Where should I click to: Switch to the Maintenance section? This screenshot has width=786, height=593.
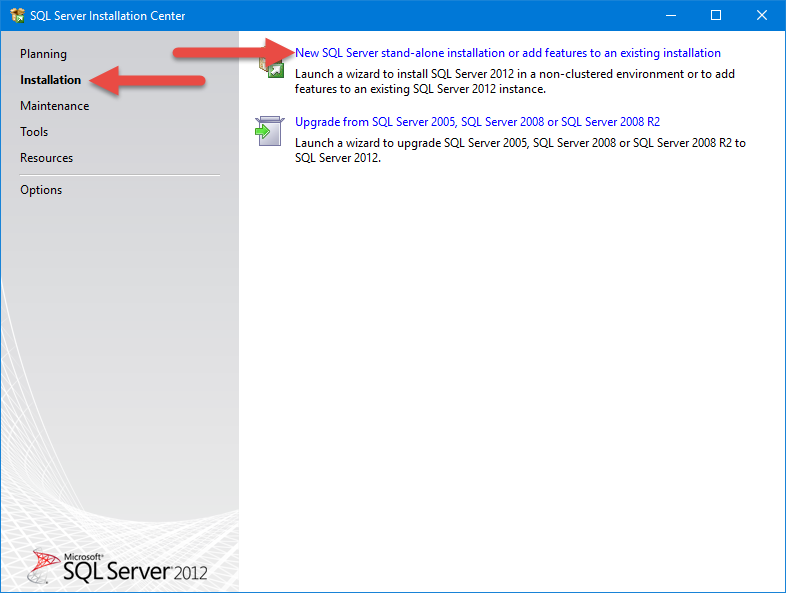(x=54, y=106)
